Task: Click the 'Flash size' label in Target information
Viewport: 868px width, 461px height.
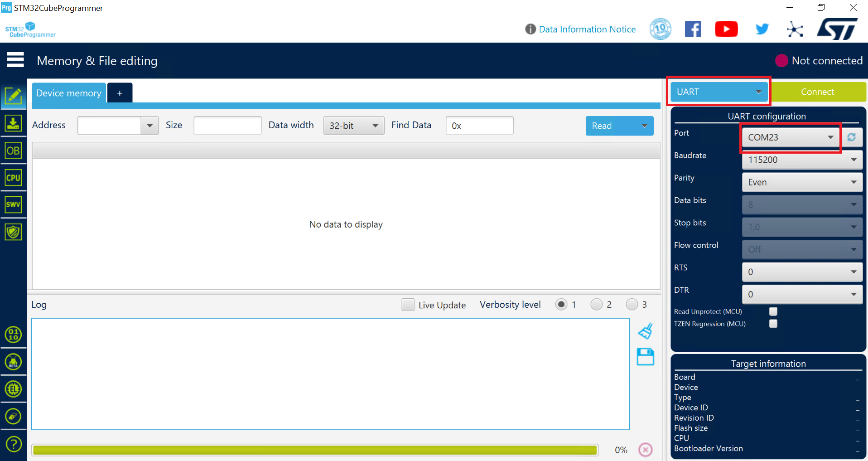Action: [x=691, y=428]
